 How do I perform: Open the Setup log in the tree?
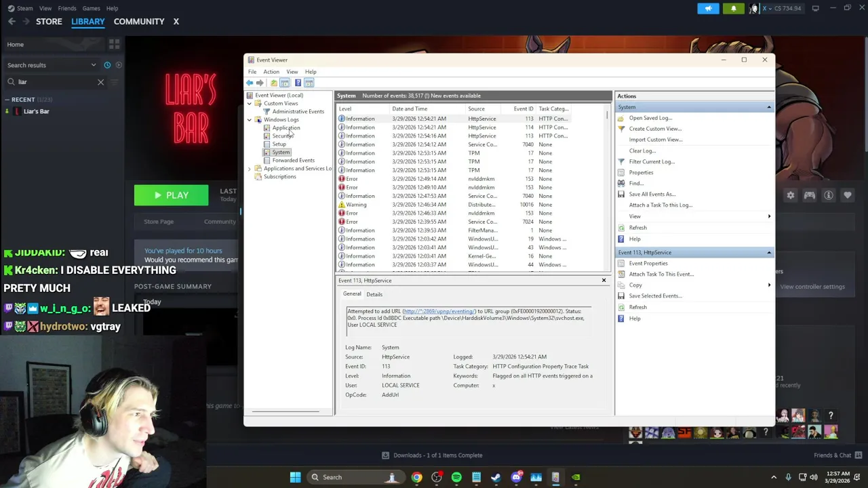point(279,144)
